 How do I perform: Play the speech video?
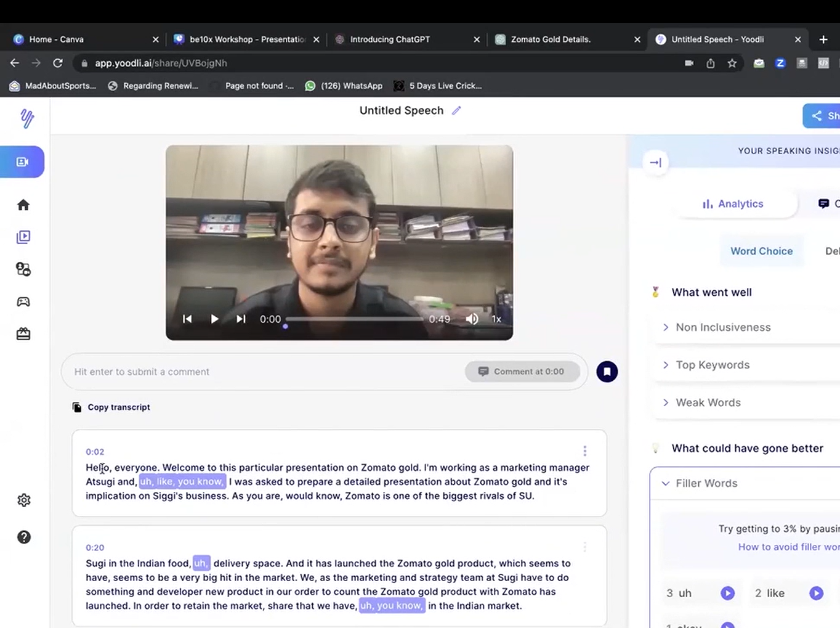click(x=214, y=319)
